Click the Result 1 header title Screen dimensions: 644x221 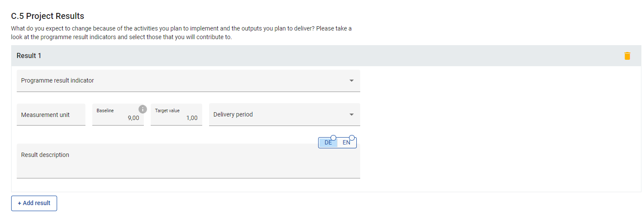29,56
